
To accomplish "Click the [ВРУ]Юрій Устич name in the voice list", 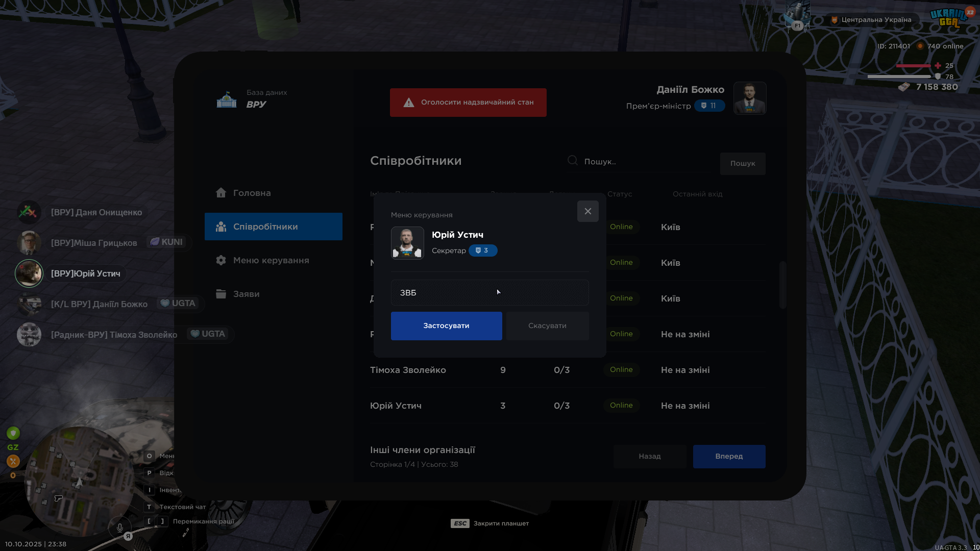I will pos(86,273).
